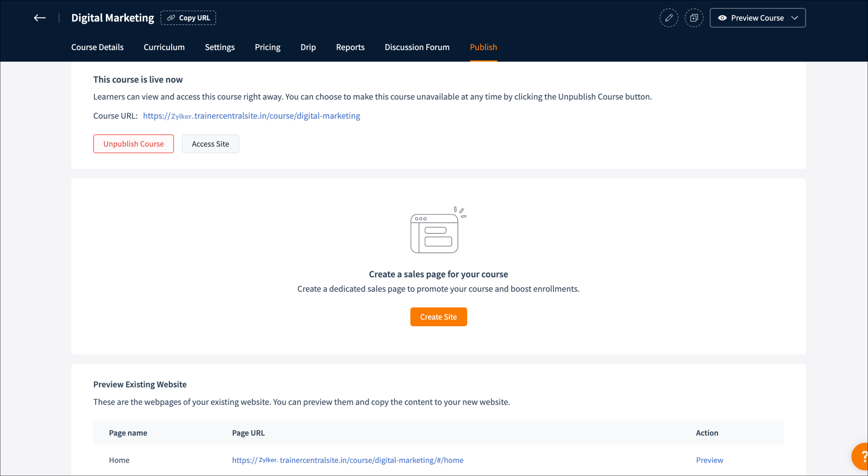The width and height of the screenshot is (868, 476).
Task: Click Preview for the Home page
Action: pos(709,460)
